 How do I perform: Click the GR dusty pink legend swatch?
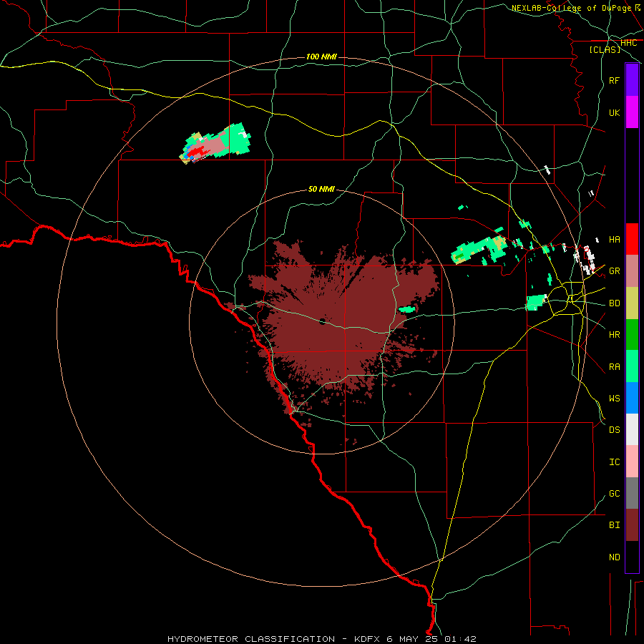click(632, 271)
